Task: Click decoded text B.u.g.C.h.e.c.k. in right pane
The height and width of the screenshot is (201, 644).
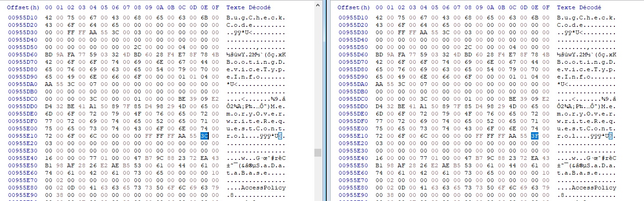Action: point(587,18)
